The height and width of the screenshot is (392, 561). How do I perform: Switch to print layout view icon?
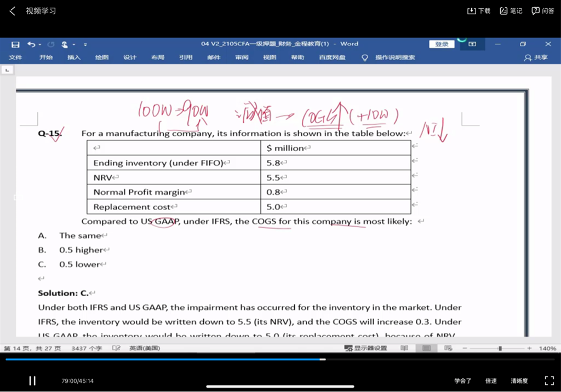coord(426,348)
